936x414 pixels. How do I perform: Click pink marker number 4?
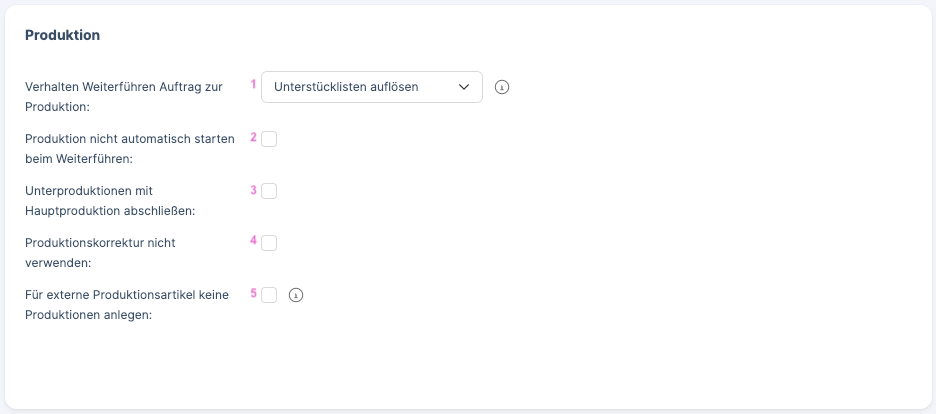[x=253, y=241]
